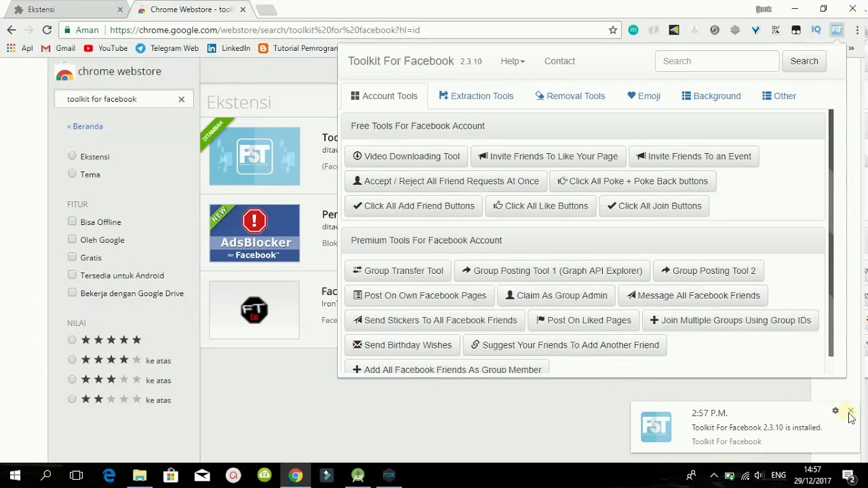Open Suggest Your Friends To Add Another Friend
The width and height of the screenshot is (868, 488).
[x=565, y=345]
